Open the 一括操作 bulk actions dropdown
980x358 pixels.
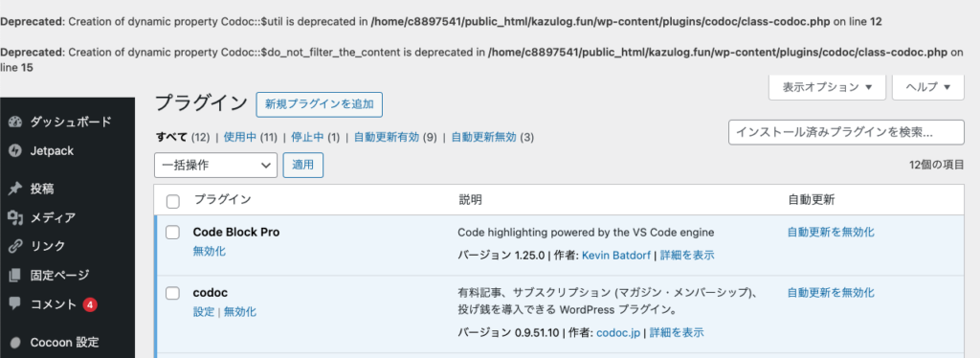[x=215, y=165]
